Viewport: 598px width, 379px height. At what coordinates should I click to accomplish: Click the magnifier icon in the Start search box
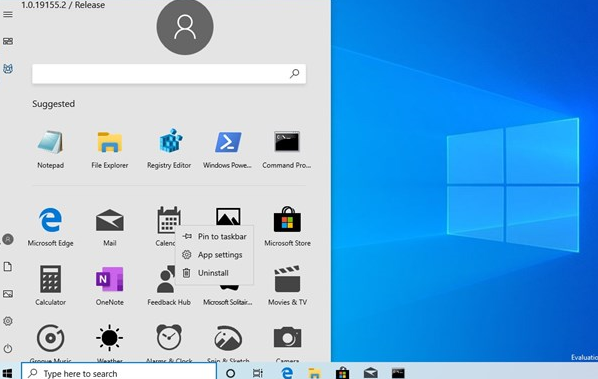(294, 74)
